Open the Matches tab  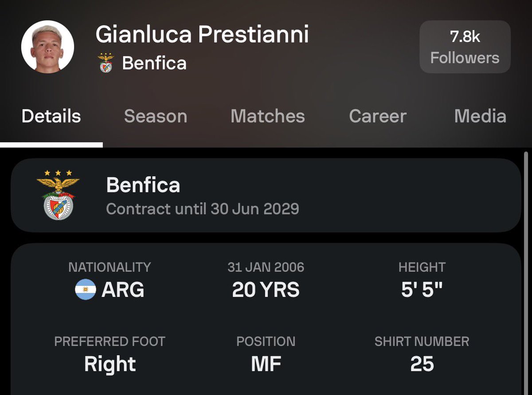pos(267,116)
